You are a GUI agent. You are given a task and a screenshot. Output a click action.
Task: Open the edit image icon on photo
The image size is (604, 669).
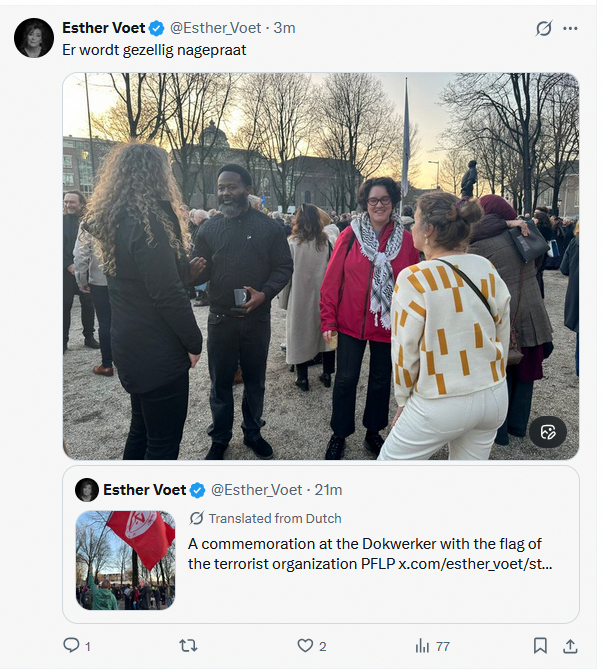pos(547,432)
